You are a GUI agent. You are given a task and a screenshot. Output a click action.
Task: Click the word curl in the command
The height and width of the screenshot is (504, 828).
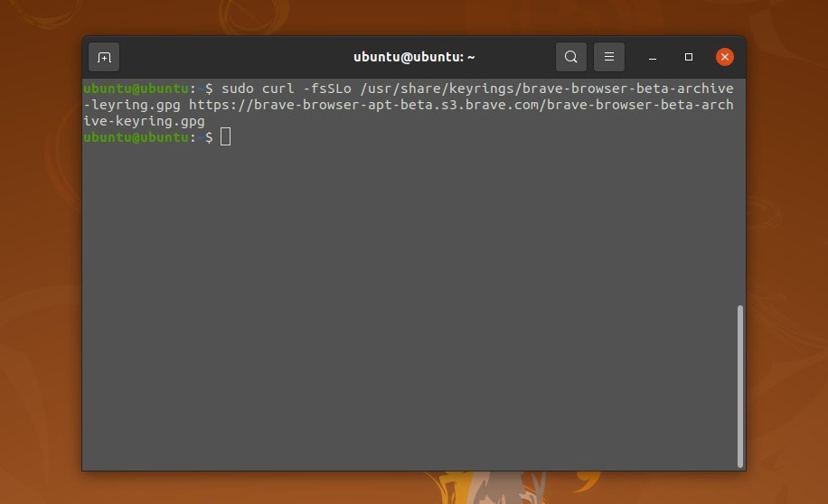click(278, 89)
